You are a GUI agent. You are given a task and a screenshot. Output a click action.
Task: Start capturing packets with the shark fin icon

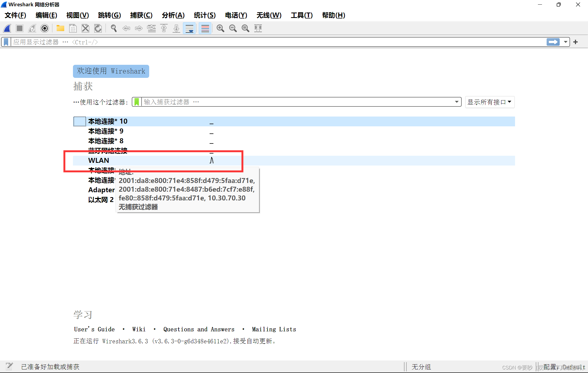[7, 28]
